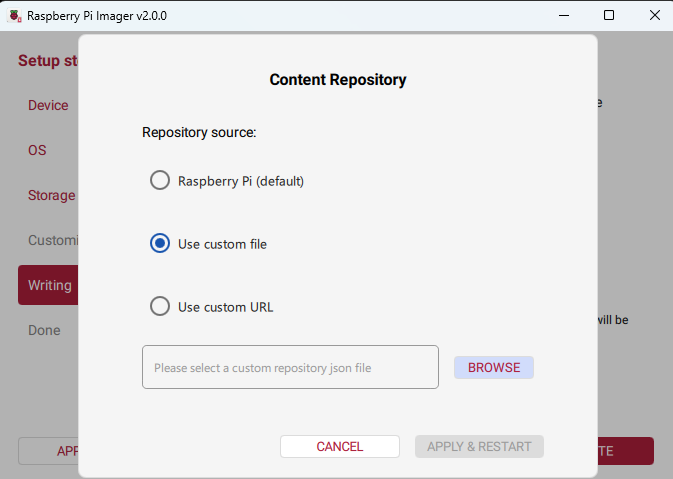Maximize the Raspberry Pi Imager window
This screenshot has width=673, height=479.
[x=609, y=15]
